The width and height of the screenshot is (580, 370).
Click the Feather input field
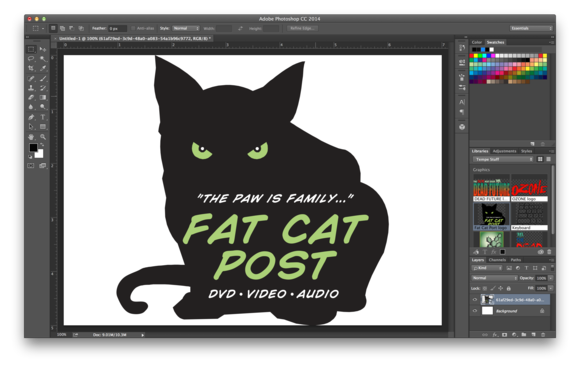(x=117, y=28)
